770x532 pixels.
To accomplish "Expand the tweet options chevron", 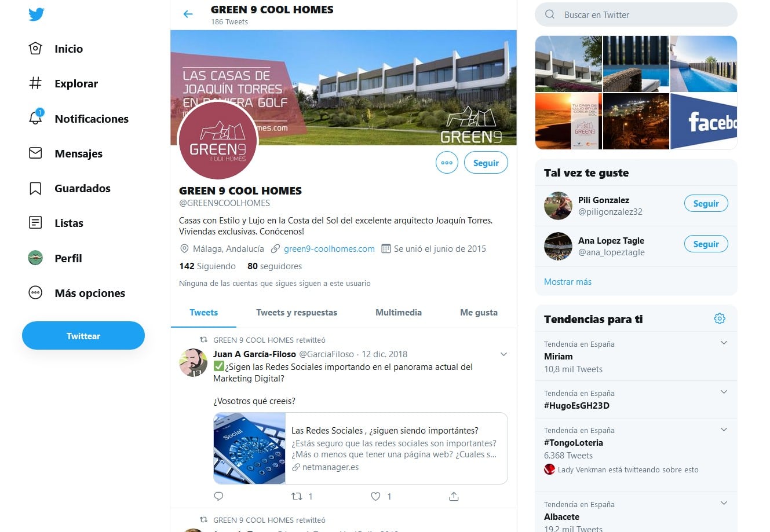I will 503,354.
